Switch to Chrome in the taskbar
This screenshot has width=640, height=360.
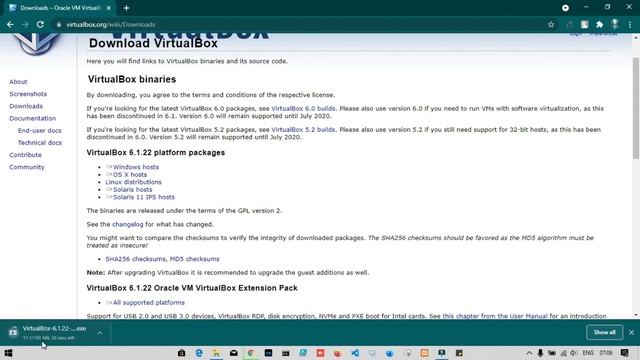point(251,353)
